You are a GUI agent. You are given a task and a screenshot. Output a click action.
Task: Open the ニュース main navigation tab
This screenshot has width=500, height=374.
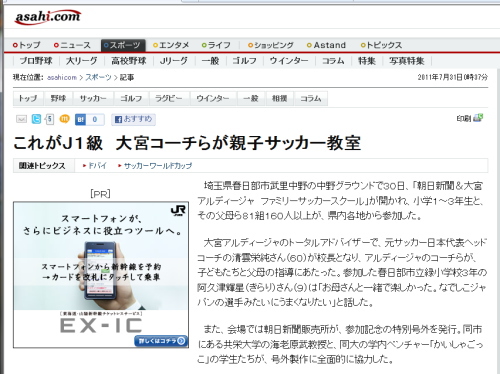point(72,45)
